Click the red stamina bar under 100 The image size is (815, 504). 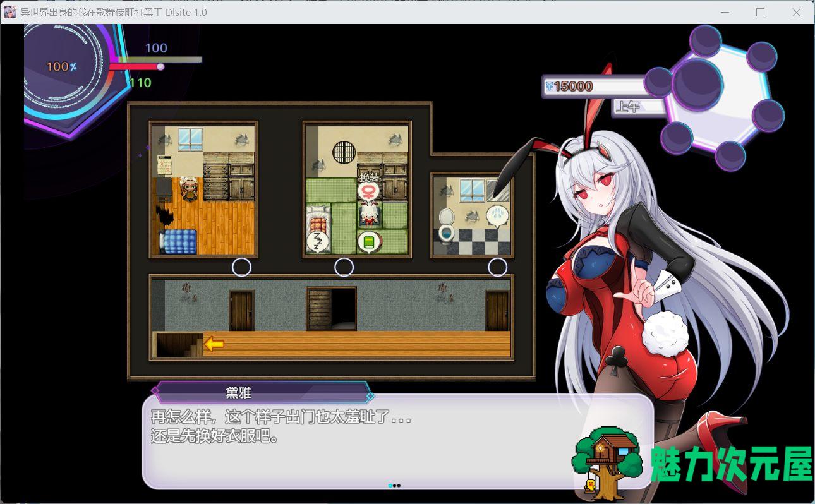136,66
